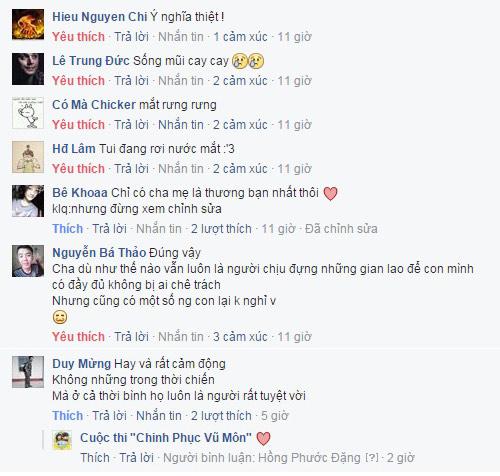
Task: Open Bê Khoaa's profile photo
Action: pos(28,201)
